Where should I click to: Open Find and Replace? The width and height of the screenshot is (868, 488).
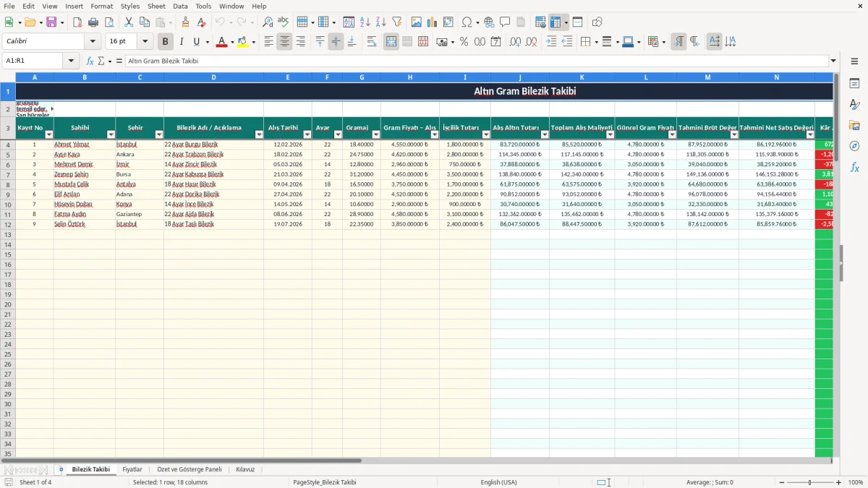[x=268, y=22]
